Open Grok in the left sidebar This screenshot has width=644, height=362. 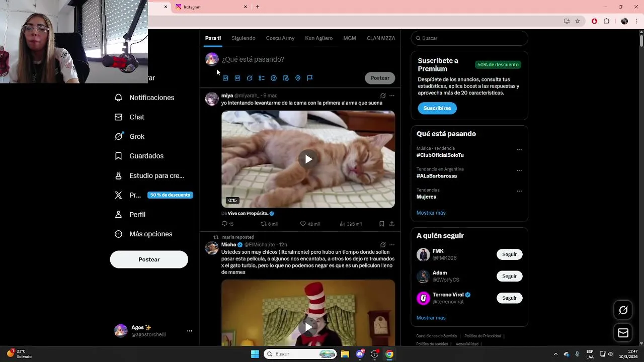pos(130,136)
